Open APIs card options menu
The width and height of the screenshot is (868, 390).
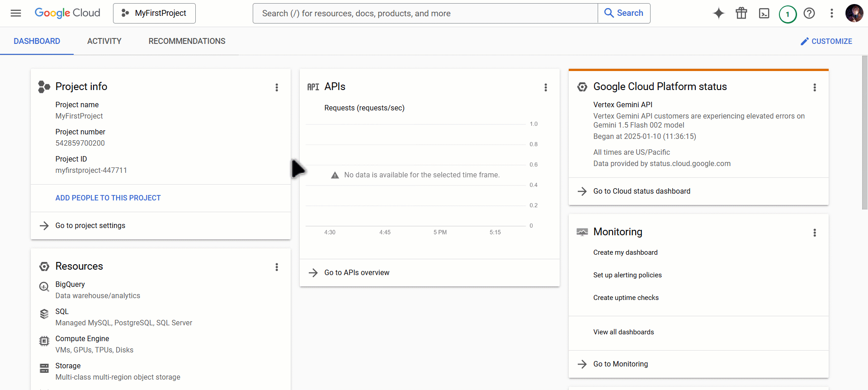(546, 87)
